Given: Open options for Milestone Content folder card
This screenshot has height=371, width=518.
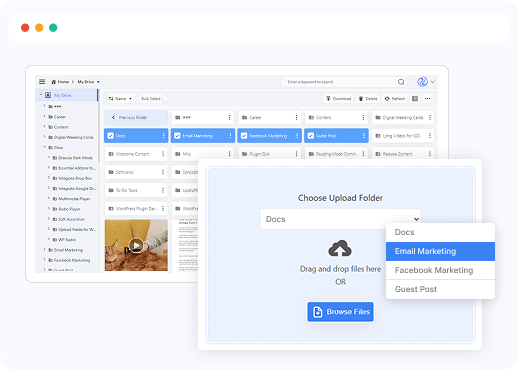Looking at the screenshot, I should [x=163, y=154].
